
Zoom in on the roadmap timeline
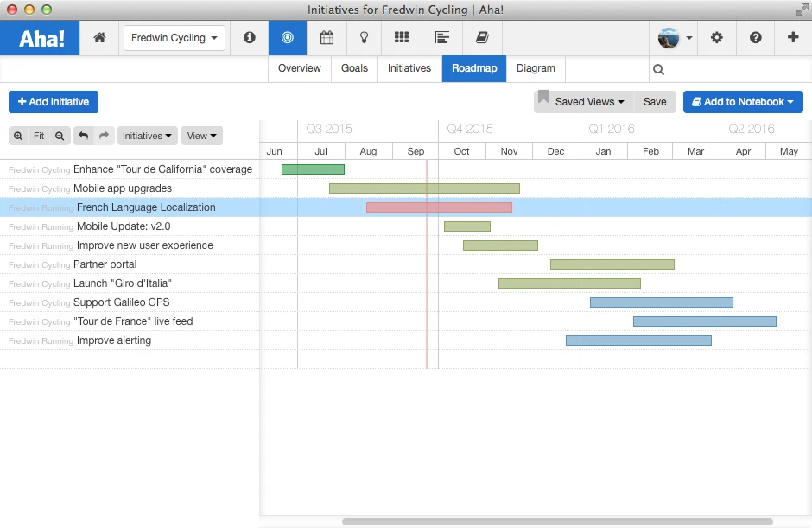tap(18, 136)
